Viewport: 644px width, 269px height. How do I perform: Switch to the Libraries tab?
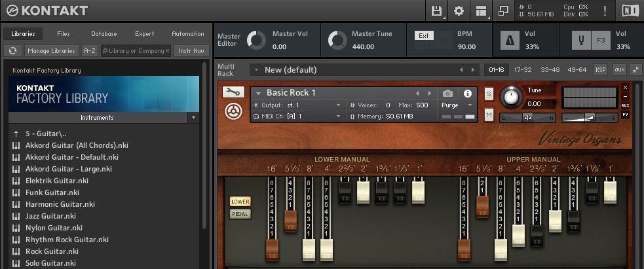pos(23,33)
